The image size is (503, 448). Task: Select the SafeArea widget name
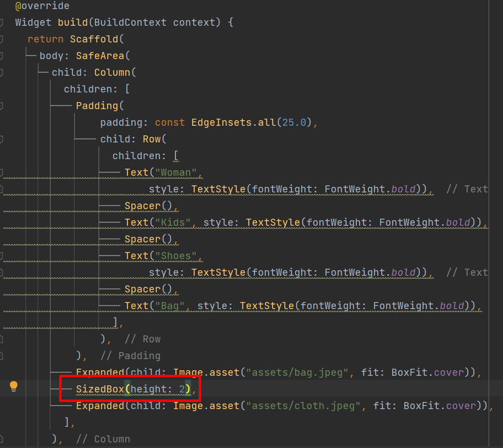click(x=100, y=56)
